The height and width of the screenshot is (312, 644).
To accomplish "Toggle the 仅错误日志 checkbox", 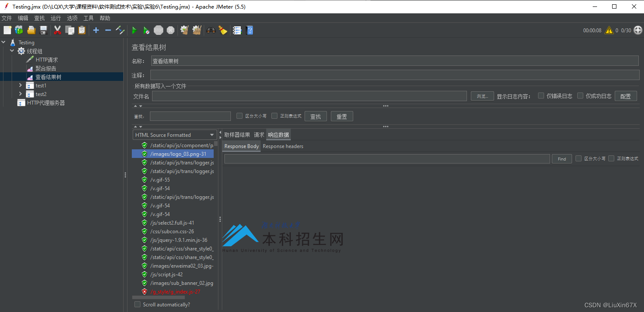I will tap(541, 96).
